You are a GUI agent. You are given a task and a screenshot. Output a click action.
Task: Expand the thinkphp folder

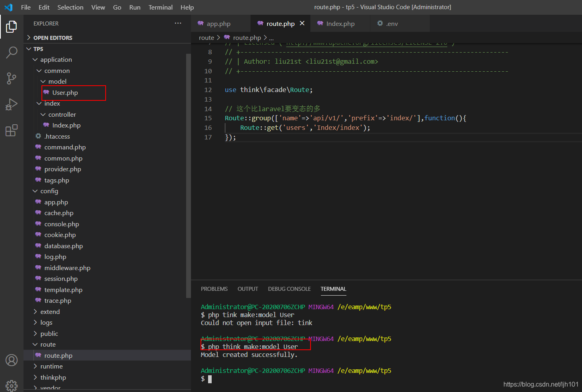click(x=53, y=378)
